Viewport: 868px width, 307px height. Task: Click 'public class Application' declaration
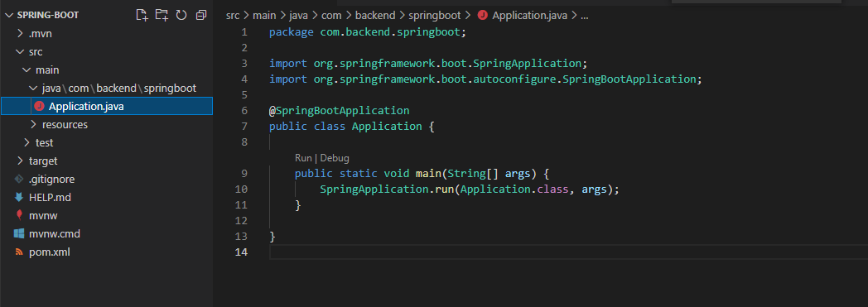[345, 126]
